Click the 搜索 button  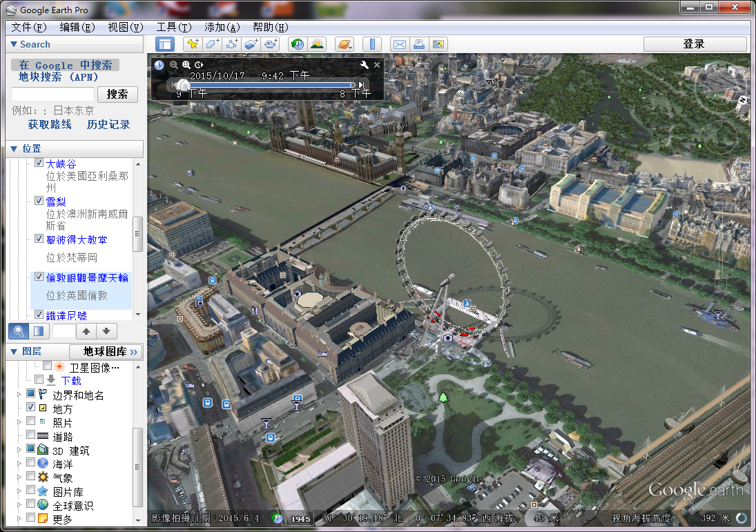[x=117, y=94]
